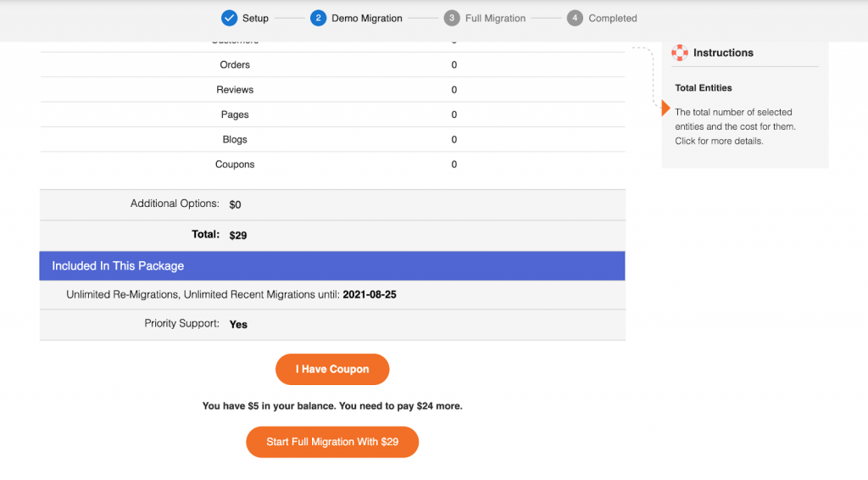The height and width of the screenshot is (480, 868).
Task: Click the Completed step 4 circle
Action: coord(575,19)
